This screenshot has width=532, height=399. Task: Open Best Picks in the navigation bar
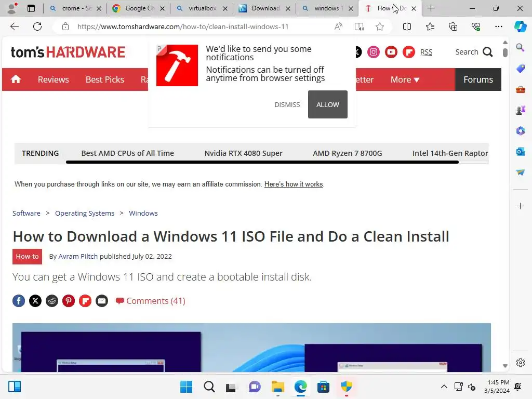(x=105, y=79)
